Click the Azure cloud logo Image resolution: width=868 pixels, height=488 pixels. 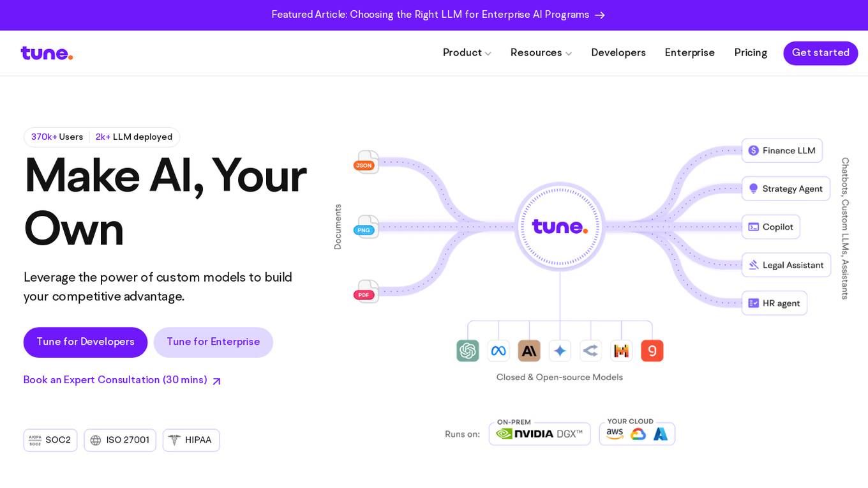[661, 434]
